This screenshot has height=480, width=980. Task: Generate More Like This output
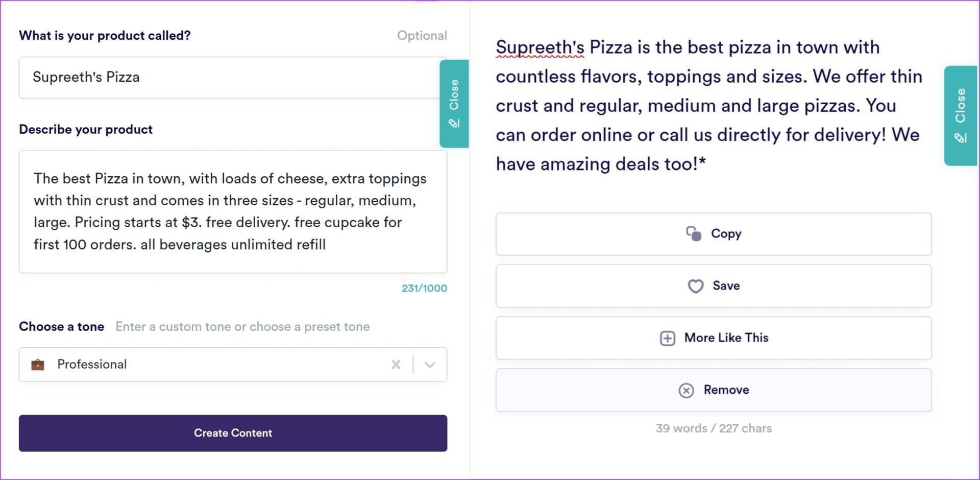(x=714, y=338)
